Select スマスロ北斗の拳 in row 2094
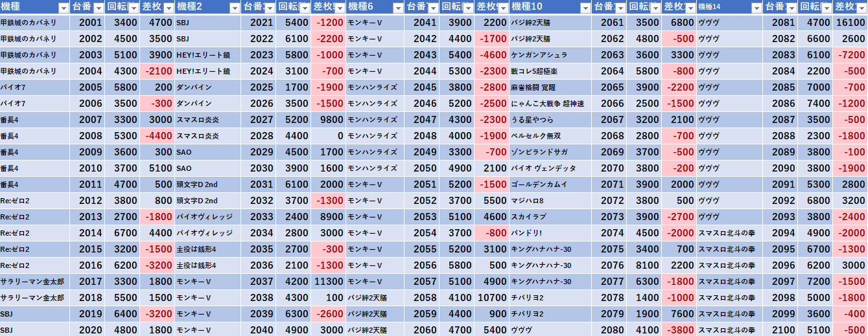The image size is (868, 336). 729,233
